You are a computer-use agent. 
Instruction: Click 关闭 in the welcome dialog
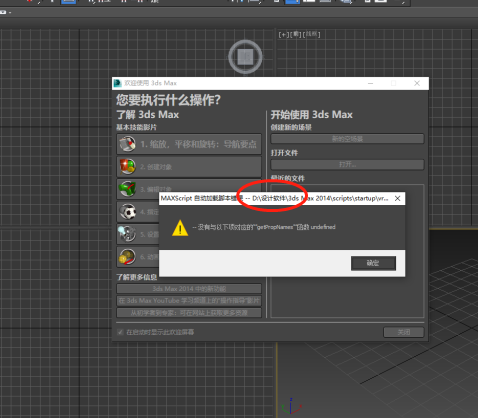point(404,332)
